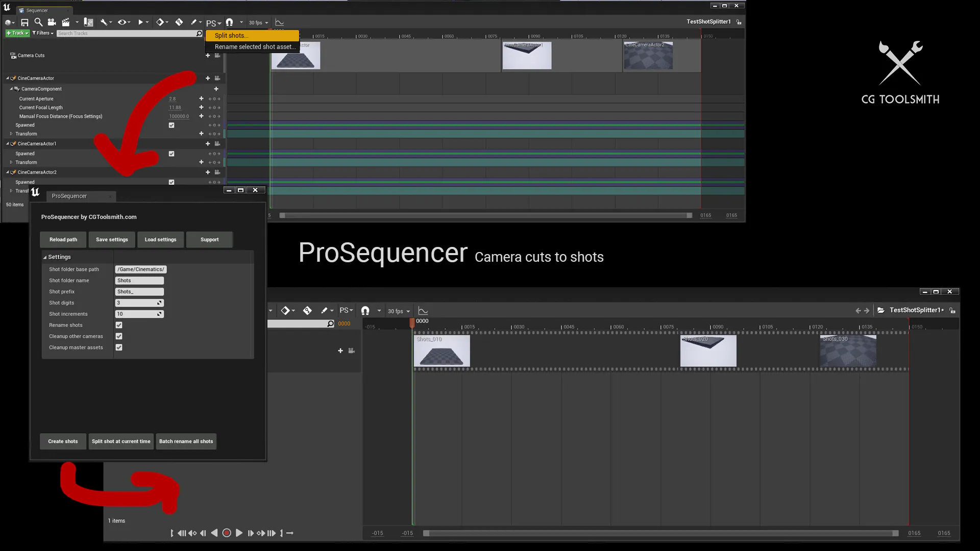Screen dimensions: 980x551
Task: Click the Playback Options play-arrow icon in toolbar
Action: point(143,22)
